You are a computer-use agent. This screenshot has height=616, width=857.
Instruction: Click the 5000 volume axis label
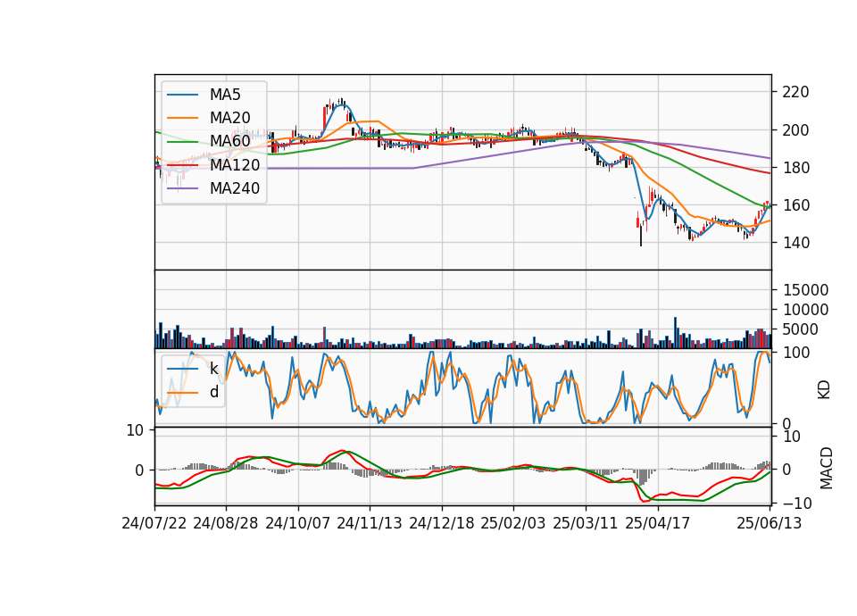click(x=801, y=329)
